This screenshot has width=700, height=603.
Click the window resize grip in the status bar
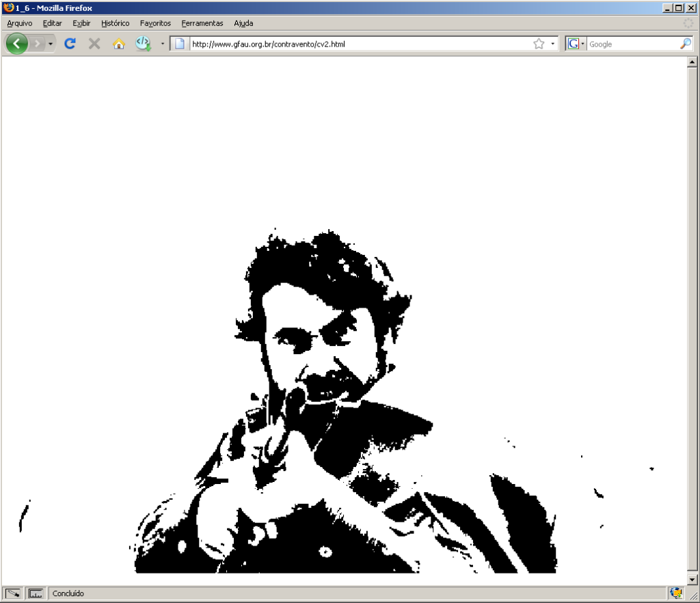pos(693,595)
